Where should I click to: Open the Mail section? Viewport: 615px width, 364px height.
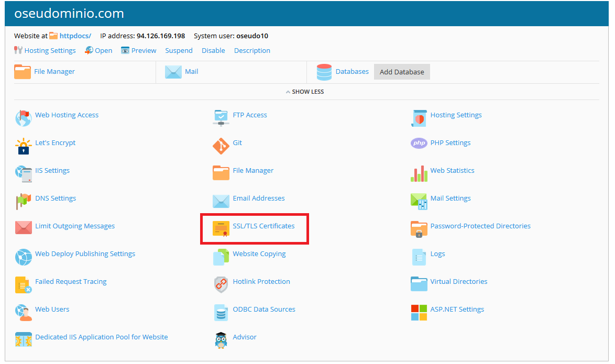(x=191, y=72)
